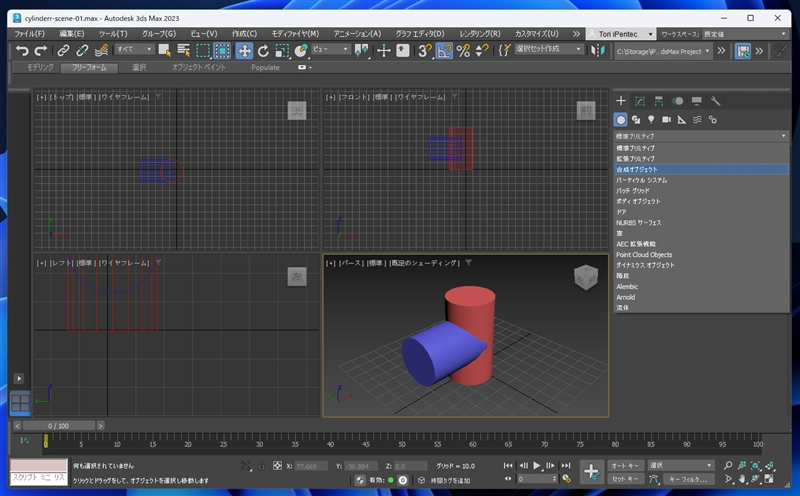Switch to the モデリング ribbon tab
The image size is (800, 496).
coord(40,67)
